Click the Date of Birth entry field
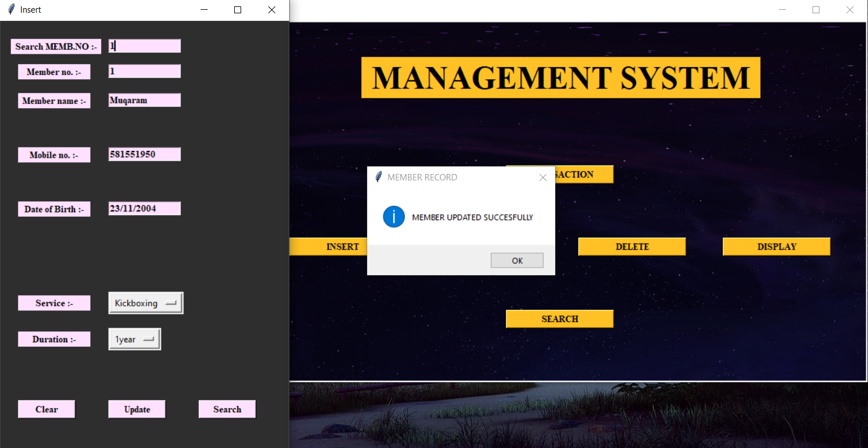 coord(144,208)
